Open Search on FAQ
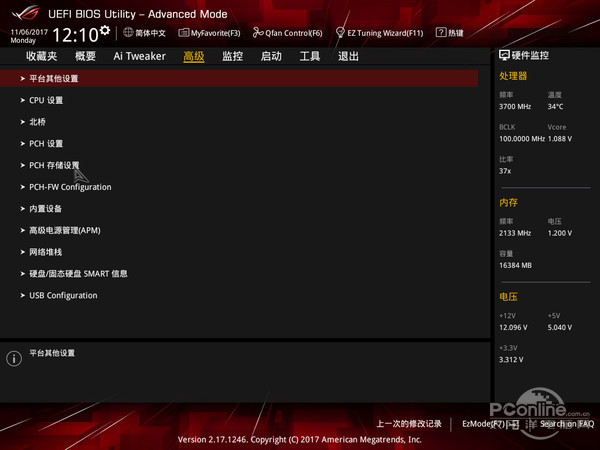This screenshot has width=600, height=450. 567,424
